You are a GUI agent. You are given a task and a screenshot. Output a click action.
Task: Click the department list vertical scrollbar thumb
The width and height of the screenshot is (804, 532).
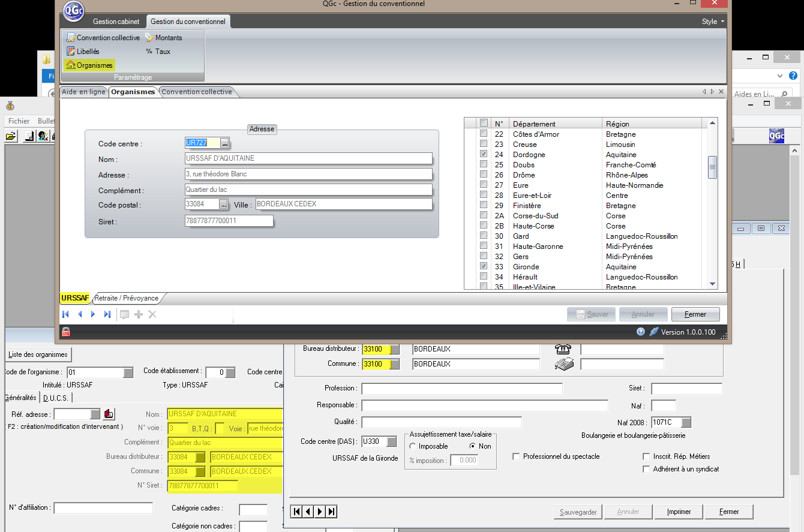pos(712,167)
